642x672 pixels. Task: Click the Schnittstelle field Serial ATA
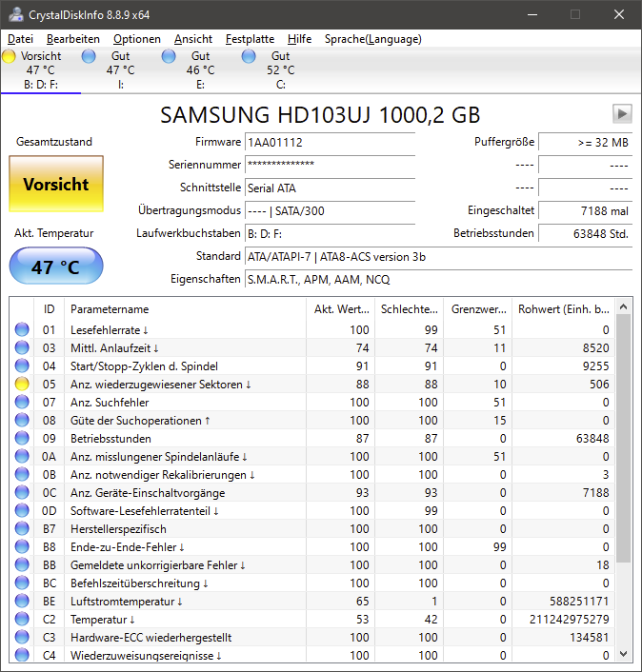click(x=330, y=188)
